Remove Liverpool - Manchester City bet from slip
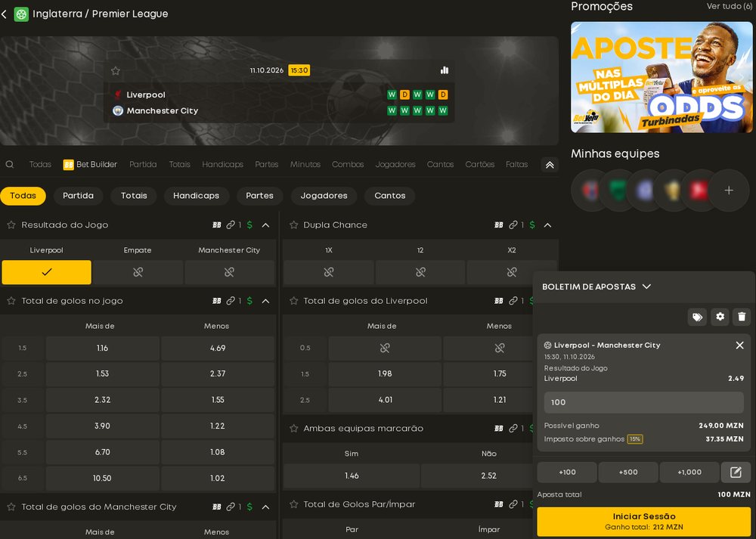This screenshot has height=539, width=756. click(x=739, y=345)
